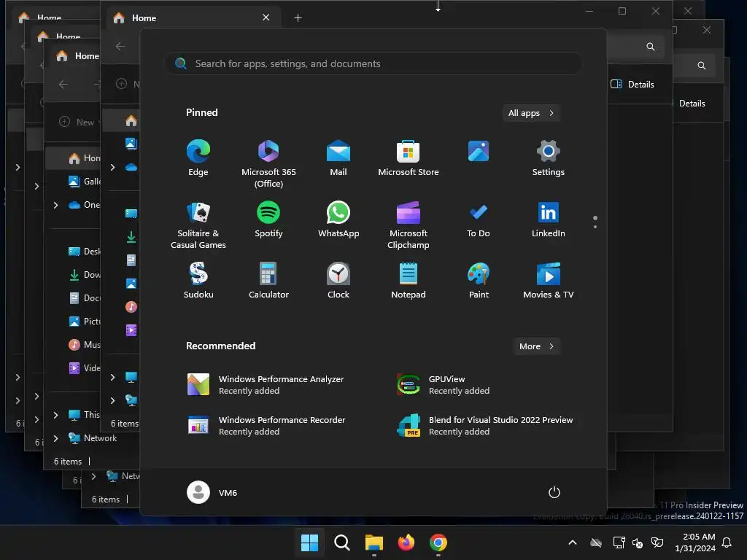Click the Windows Start button on taskbar
Viewport: 747px width, 560px height.
tap(309, 542)
